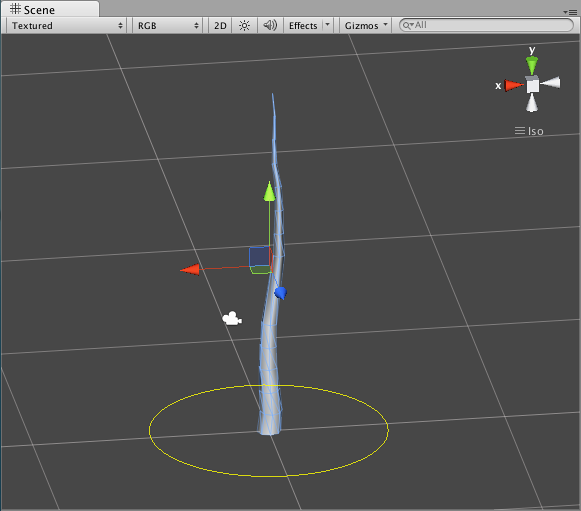Viewport: 581px width, 511px height.
Task: Open the RGB render mode dropdown
Action: (167, 26)
